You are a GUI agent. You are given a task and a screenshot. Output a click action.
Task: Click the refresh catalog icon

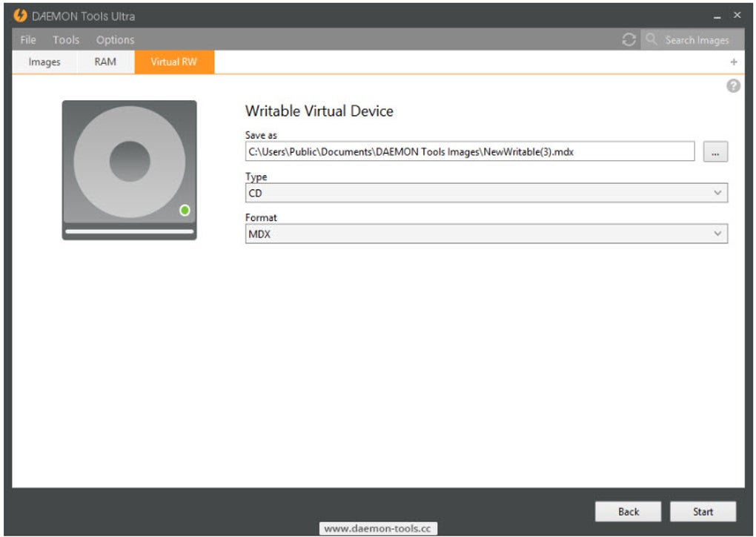629,39
